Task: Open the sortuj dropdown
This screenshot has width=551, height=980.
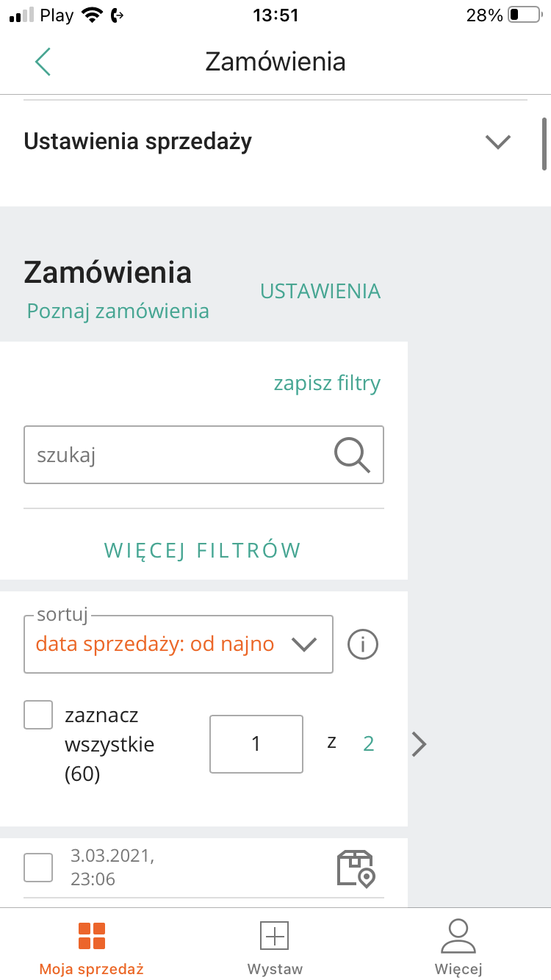Action: [179, 645]
